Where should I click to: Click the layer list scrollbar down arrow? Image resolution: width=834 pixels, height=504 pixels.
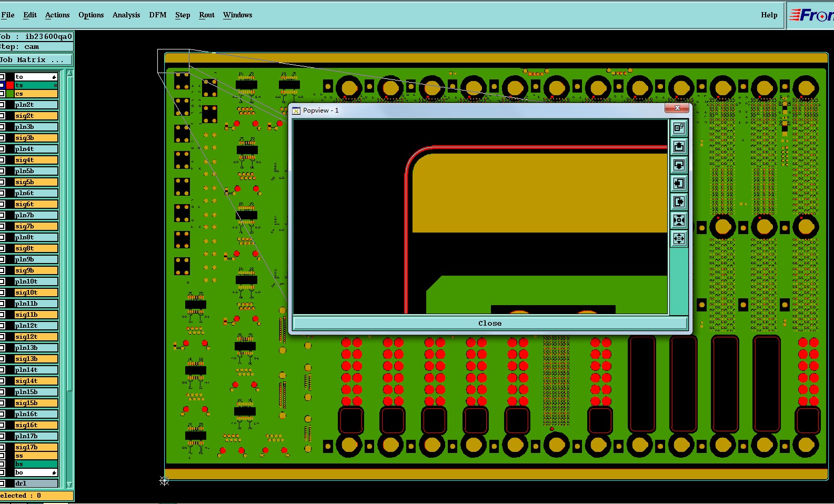pos(70,485)
